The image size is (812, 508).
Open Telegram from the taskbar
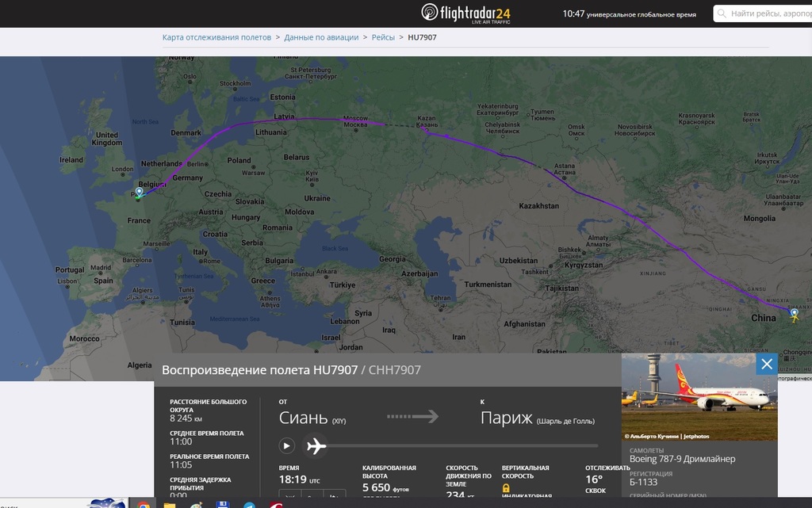(249, 504)
